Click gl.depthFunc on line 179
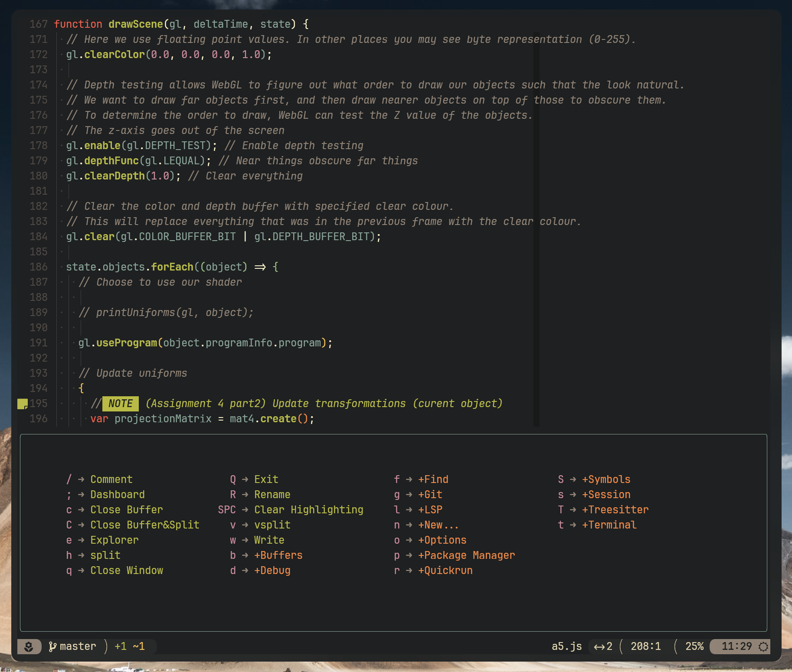The width and height of the screenshot is (792, 672). tap(102, 161)
